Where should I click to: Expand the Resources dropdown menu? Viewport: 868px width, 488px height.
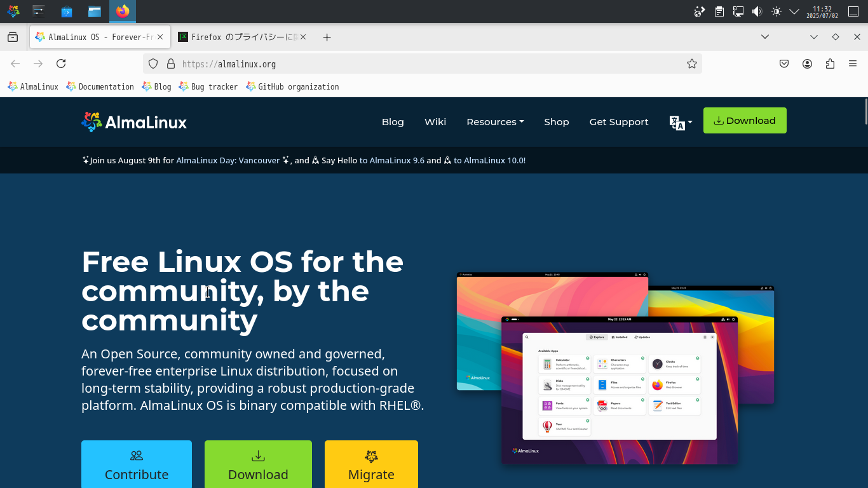pos(495,122)
